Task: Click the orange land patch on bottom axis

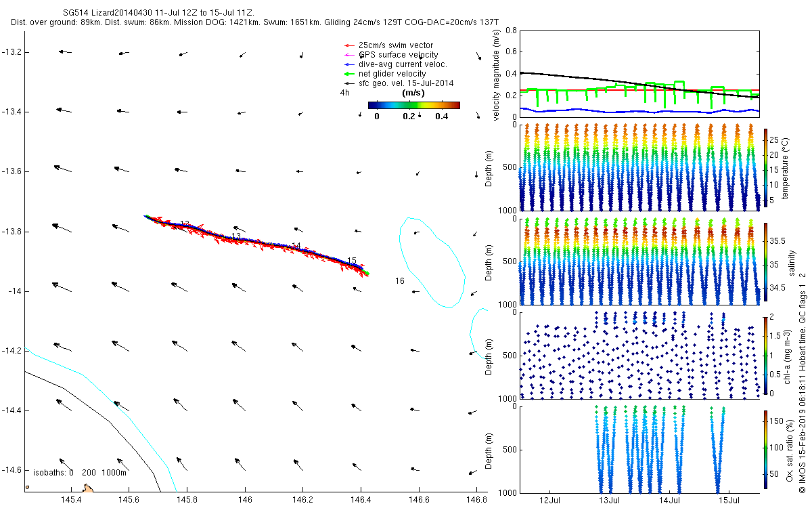Action: coord(88,488)
